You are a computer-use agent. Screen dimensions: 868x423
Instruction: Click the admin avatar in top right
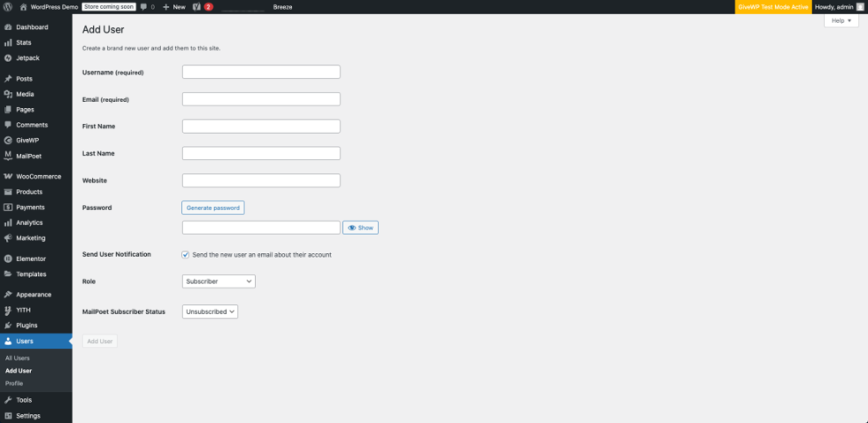(x=860, y=7)
